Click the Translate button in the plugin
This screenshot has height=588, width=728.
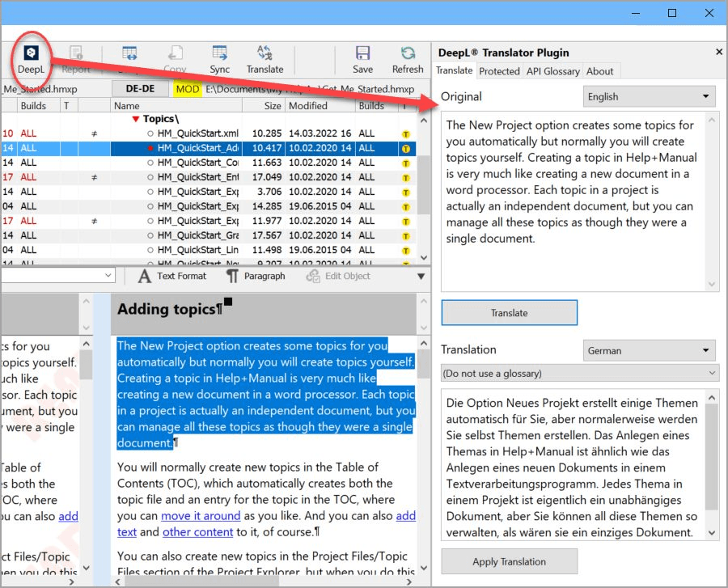tap(510, 313)
